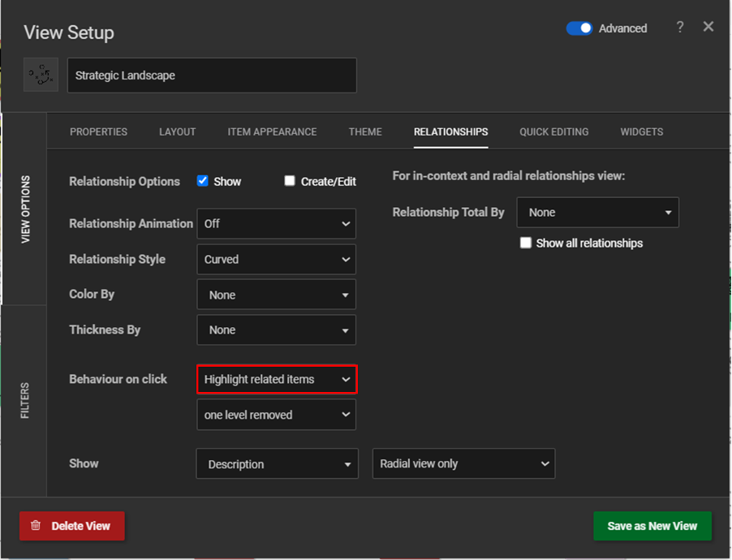Open Relationship Style dropdown showing Curved
732x560 pixels.
(277, 259)
